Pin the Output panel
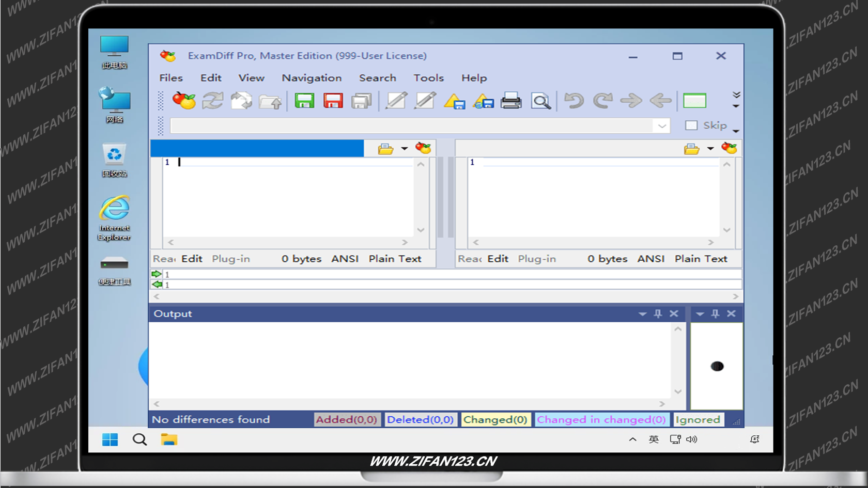Image resolution: width=868 pixels, height=488 pixels. pos(658,313)
